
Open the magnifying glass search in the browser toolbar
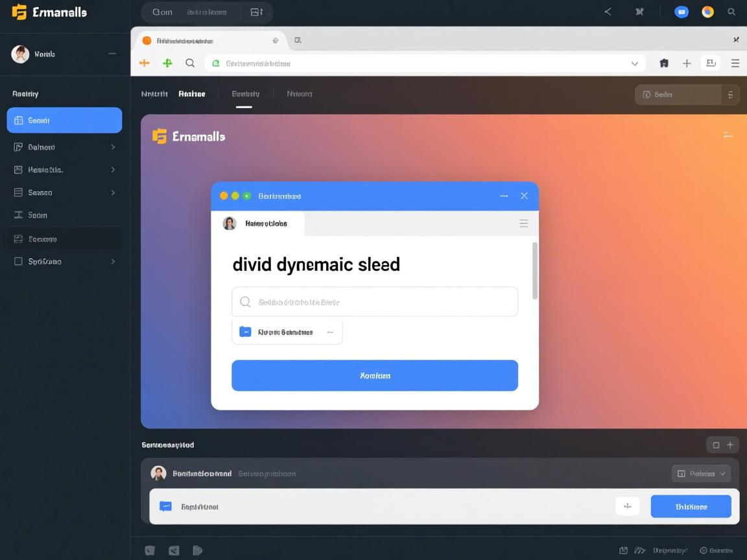pos(189,63)
